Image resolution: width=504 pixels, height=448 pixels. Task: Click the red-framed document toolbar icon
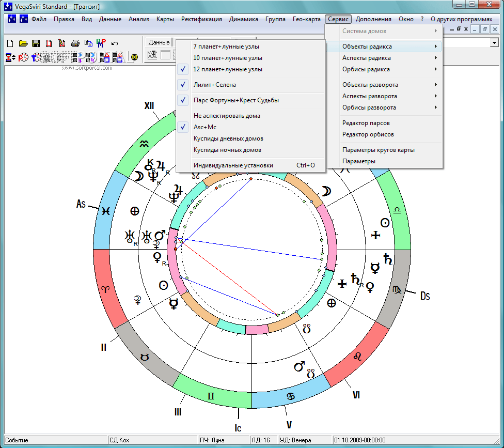click(49, 43)
